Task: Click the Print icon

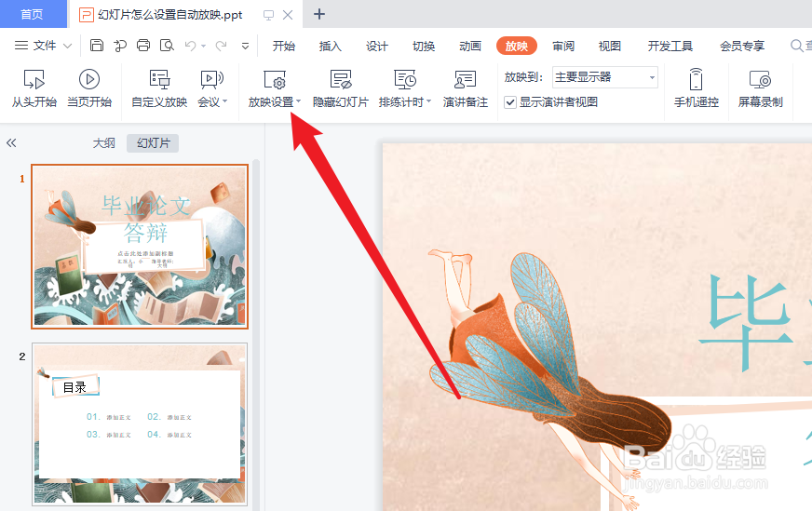Action: coord(143,46)
